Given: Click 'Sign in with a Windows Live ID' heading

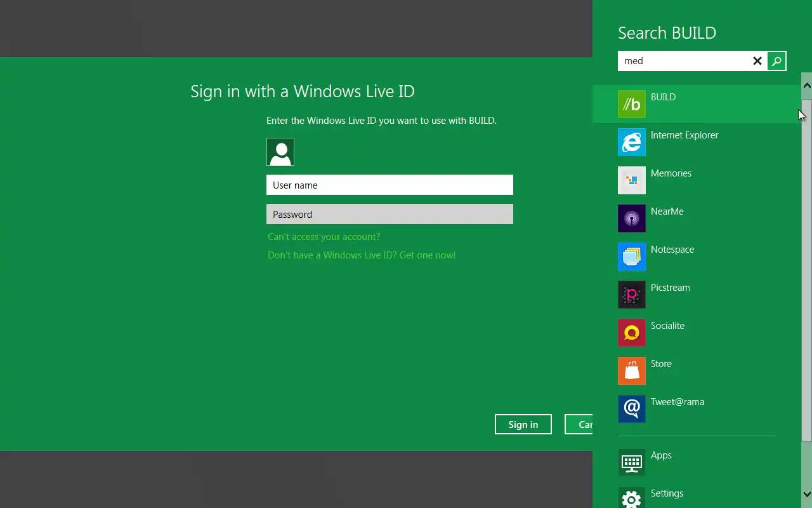Looking at the screenshot, I should click(303, 91).
